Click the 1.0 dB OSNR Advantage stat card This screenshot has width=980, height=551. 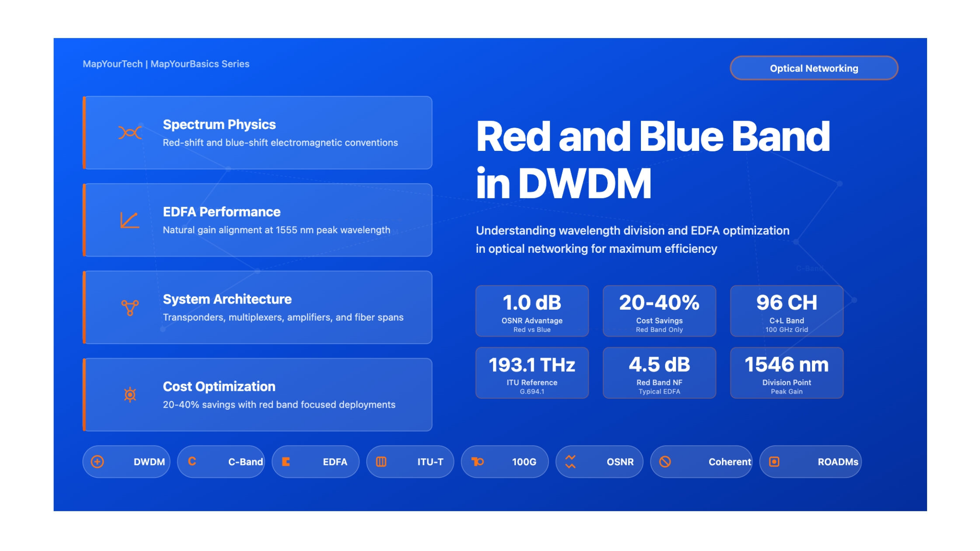coord(532,311)
